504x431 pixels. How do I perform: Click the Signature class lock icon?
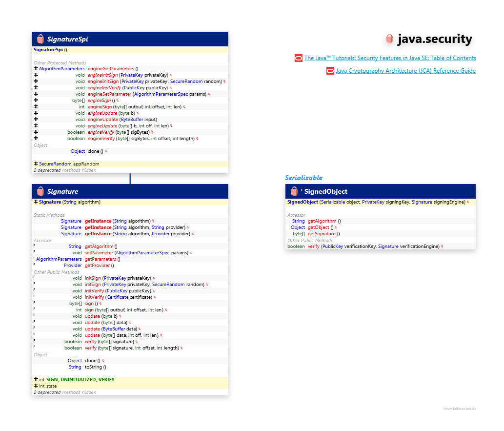[40, 191]
